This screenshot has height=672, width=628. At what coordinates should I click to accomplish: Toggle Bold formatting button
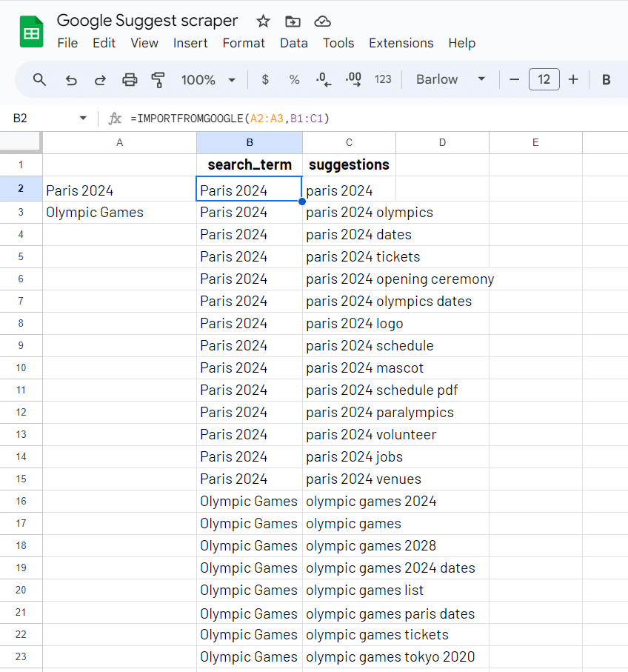pyautogui.click(x=606, y=79)
